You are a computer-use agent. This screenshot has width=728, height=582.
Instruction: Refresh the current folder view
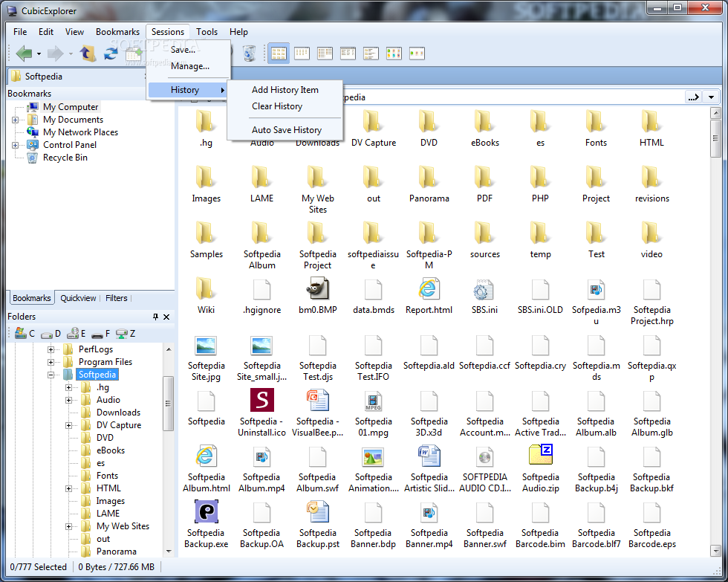point(111,54)
